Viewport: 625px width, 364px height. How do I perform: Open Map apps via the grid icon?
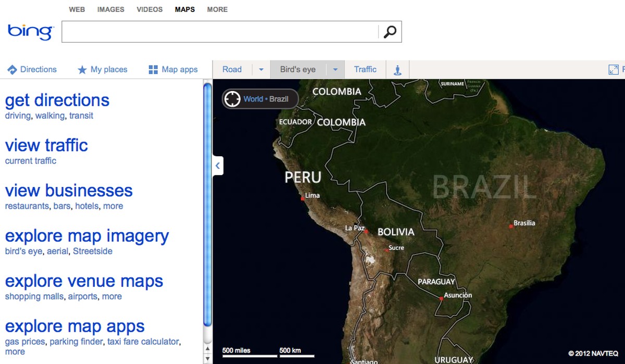point(153,69)
